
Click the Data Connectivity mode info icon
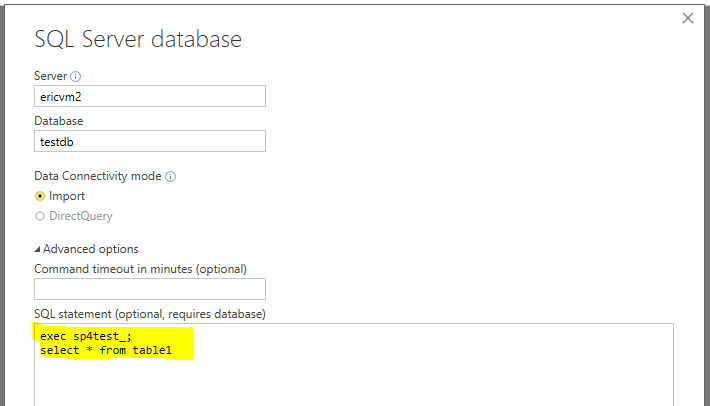pos(170,177)
